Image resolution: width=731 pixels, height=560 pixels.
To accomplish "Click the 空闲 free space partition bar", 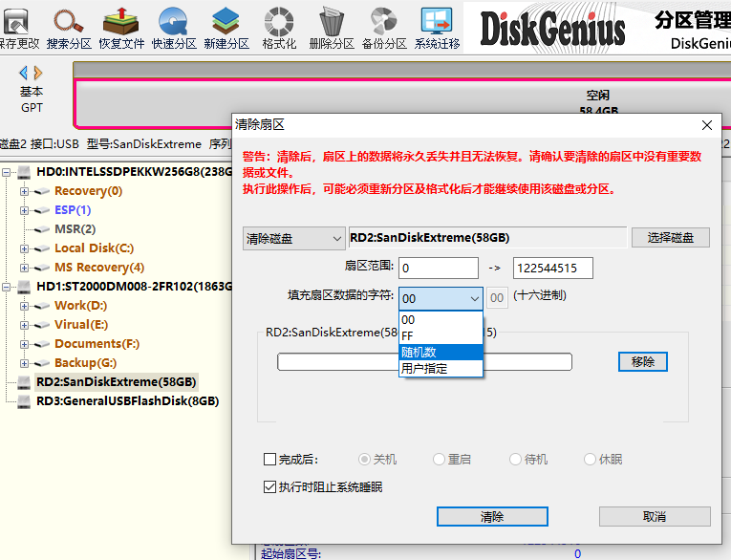I will pos(402,103).
